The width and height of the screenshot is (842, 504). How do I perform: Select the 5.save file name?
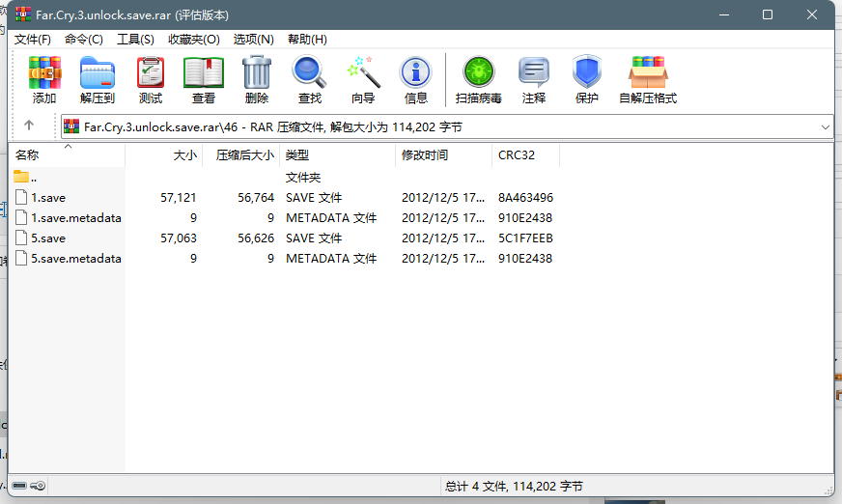click(x=48, y=238)
